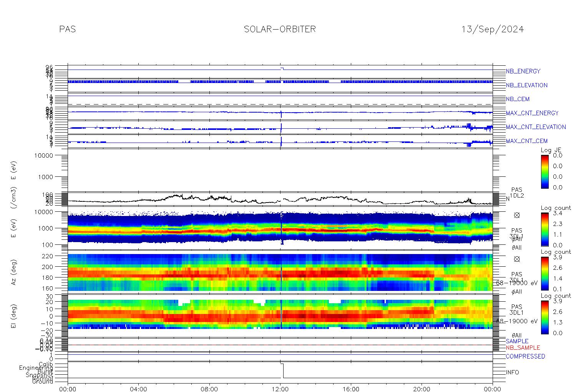Click the 20:00 time axis tick label
The height and width of the screenshot is (392, 581).
click(422, 389)
